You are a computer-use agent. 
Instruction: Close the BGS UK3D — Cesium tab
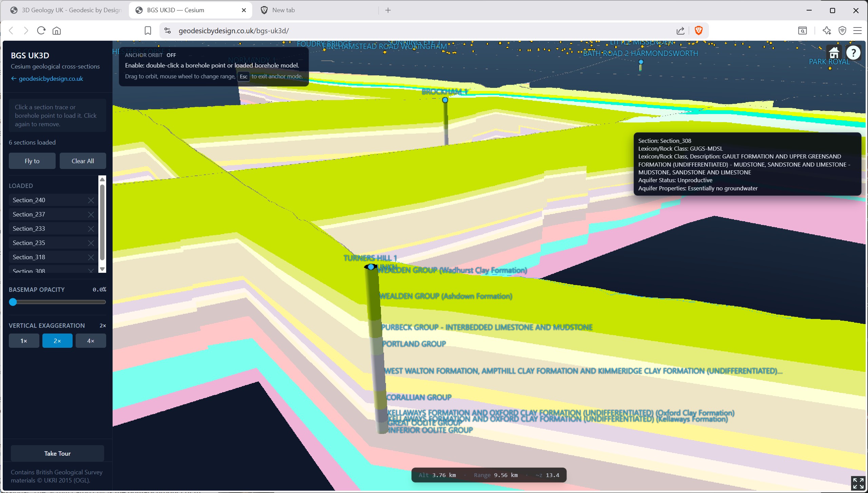point(244,10)
